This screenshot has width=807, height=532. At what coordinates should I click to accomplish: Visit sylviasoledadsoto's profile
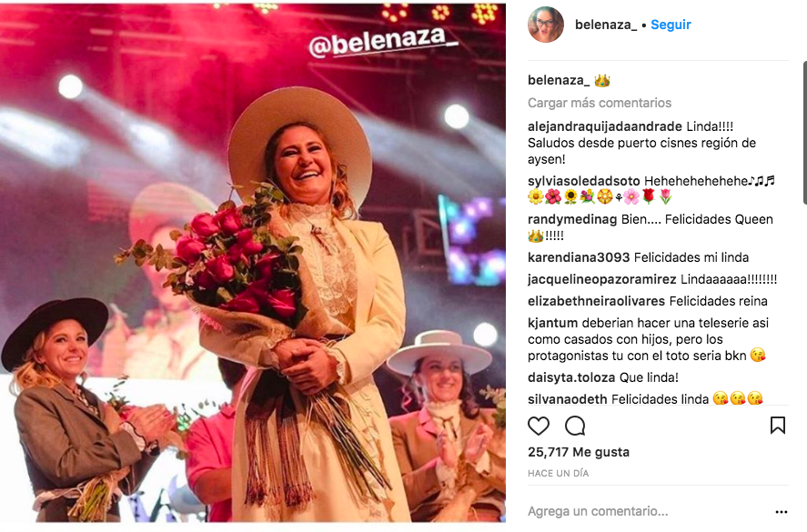click(x=583, y=181)
